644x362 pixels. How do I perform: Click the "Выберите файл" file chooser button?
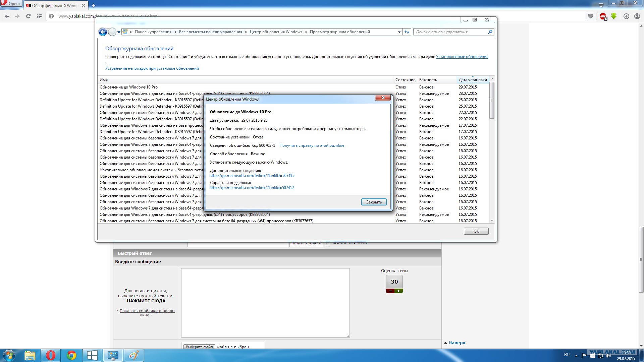click(199, 347)
